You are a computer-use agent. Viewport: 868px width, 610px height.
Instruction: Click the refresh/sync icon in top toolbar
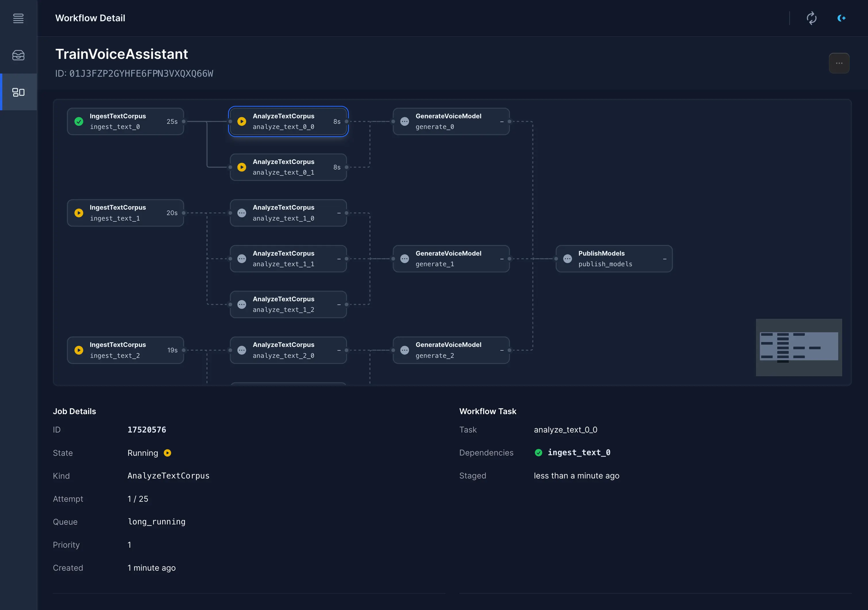(x=811, y=18)
